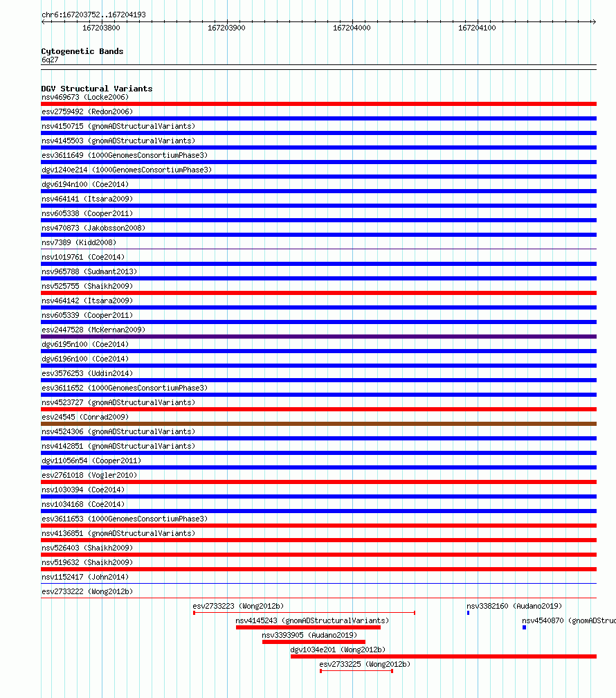Image resolution: width=616 pixels, height=698 pixels.
Task: Click the Cytogenetic Bands track heading
Action: 82,51
